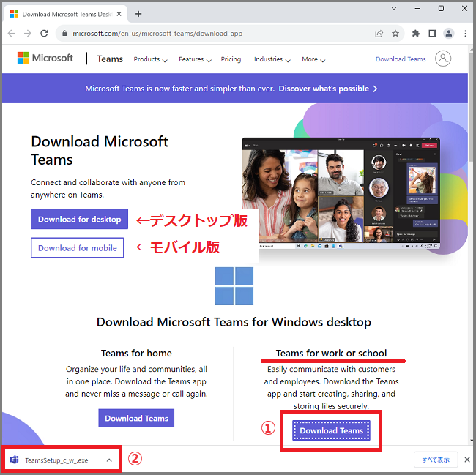Expand the Features menu

coord(195,59)
